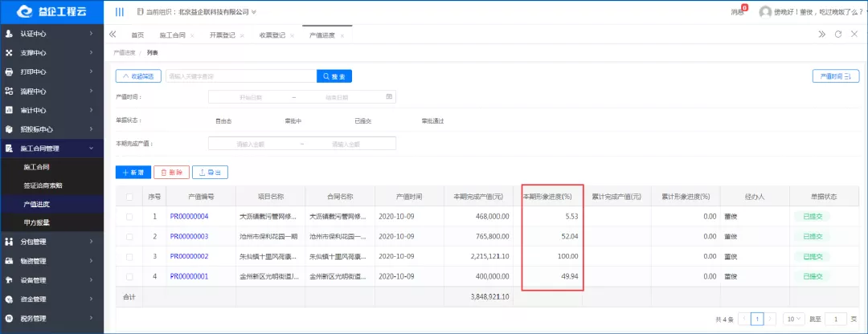Collapse filters with 收起筛选 button
The height and width of the screenshot is (334, 868).
138,76
